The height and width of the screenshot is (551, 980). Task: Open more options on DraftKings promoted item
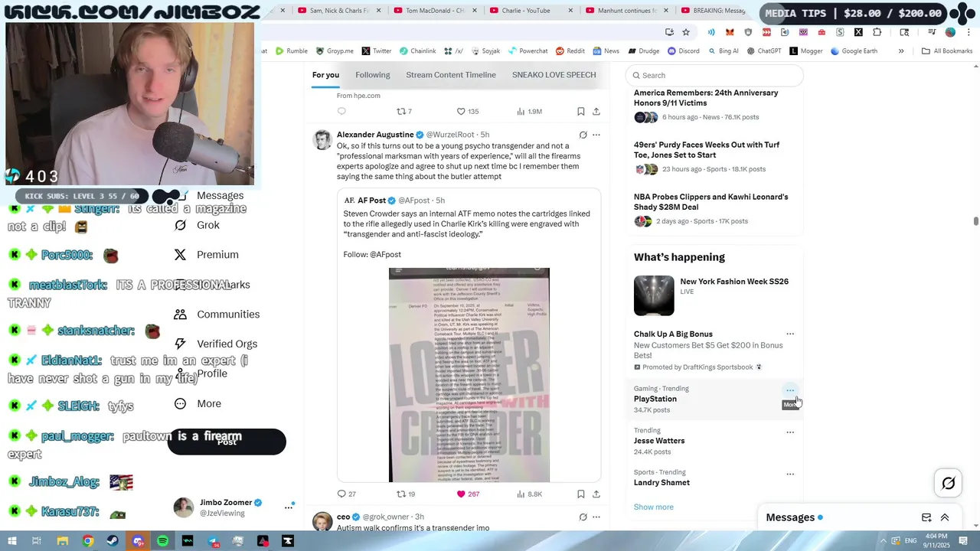(790, 334)
